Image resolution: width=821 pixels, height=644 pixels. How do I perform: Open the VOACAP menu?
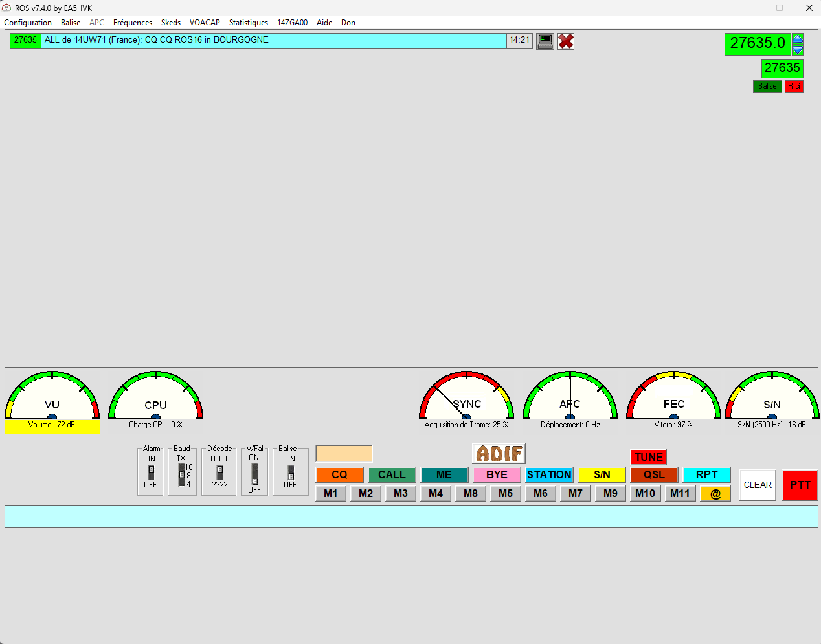(x=205, y=23)
